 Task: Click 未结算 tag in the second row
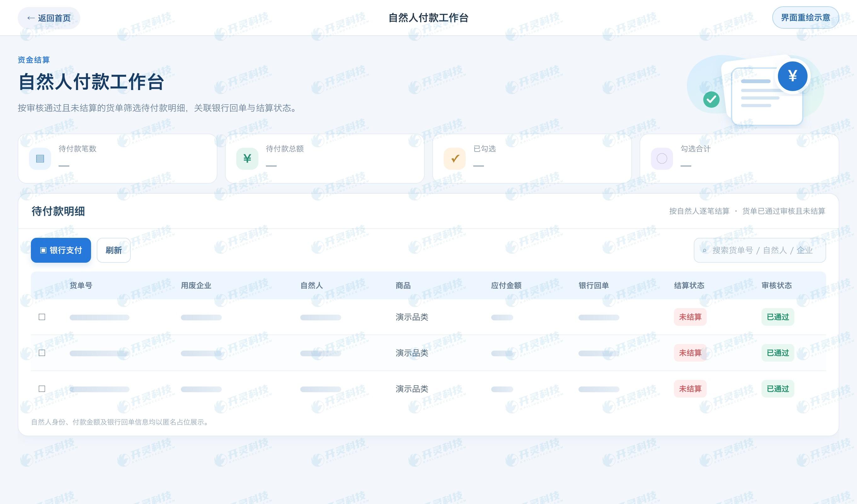point(690,353)
